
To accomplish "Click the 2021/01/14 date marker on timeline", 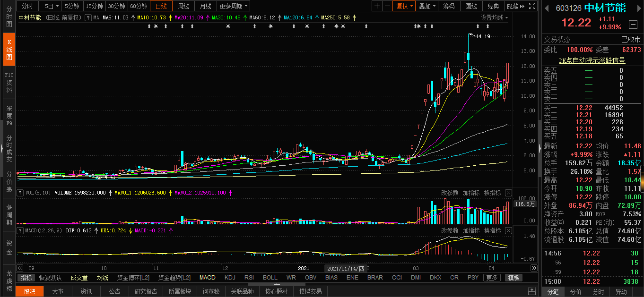I will (x=346, y=268).
